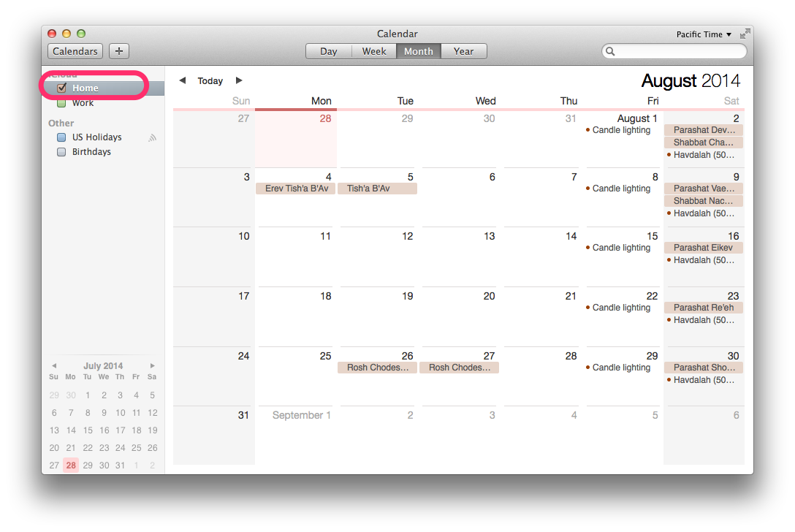This screenshot has height=532, width=795.
Task: Click the Today button
Action: click(210, 80)
